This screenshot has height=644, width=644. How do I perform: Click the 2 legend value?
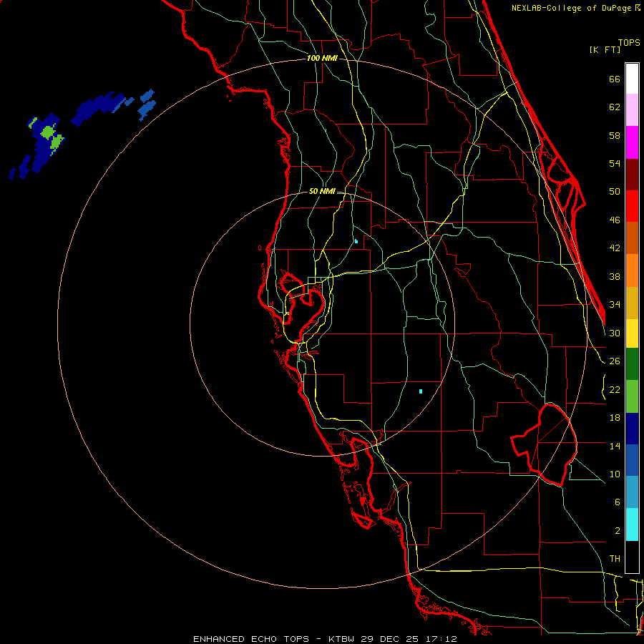point(618,531)
